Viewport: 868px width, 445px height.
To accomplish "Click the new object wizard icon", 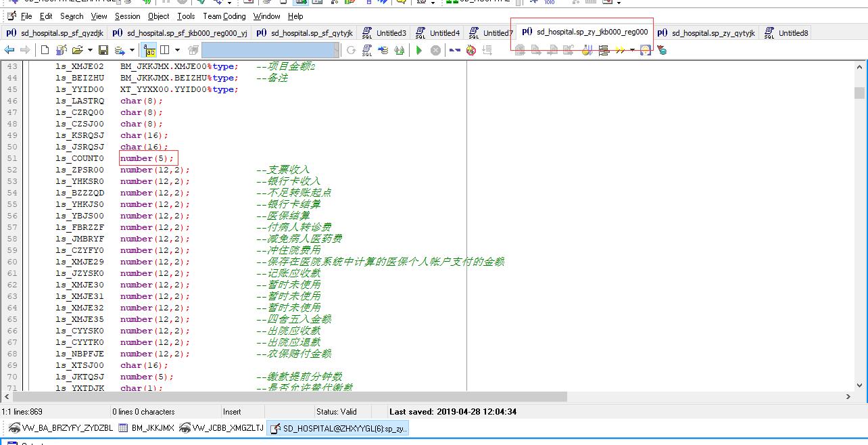I will point(62,50).
